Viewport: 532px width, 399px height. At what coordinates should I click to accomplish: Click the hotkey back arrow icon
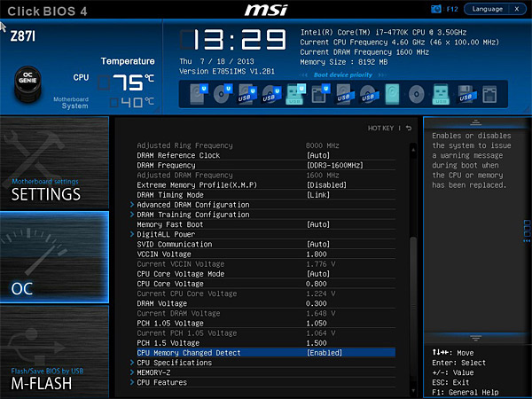tap(409, 128)
